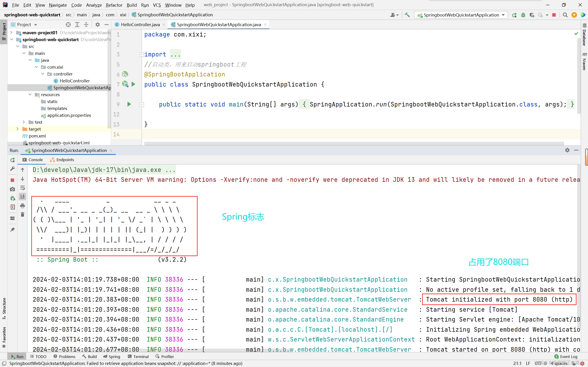Click the Debug bug icon in toolbar
The height and width of the screenshot is (367, 588).
pos(523,15)
